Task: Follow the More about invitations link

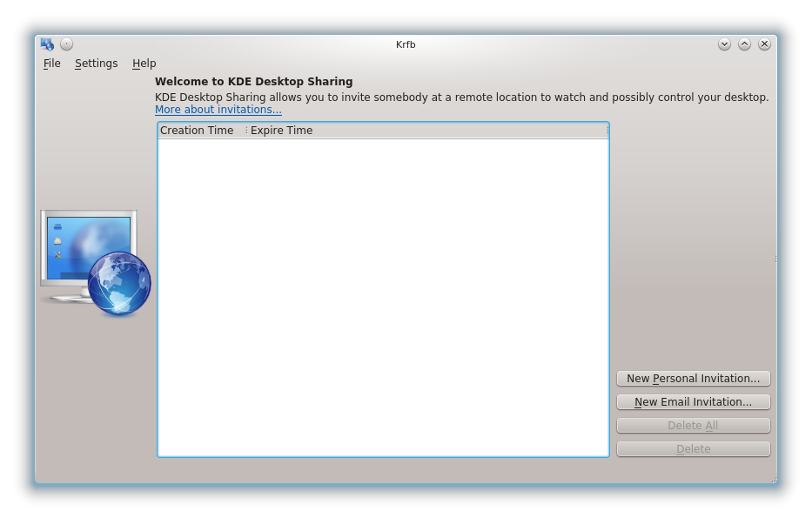Action: point(218,110)
